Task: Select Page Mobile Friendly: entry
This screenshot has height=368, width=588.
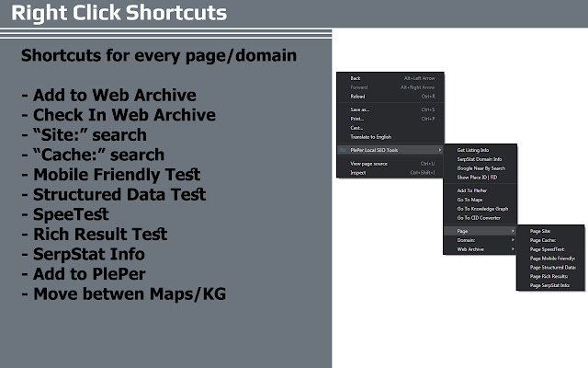Action: coord(550,259)
